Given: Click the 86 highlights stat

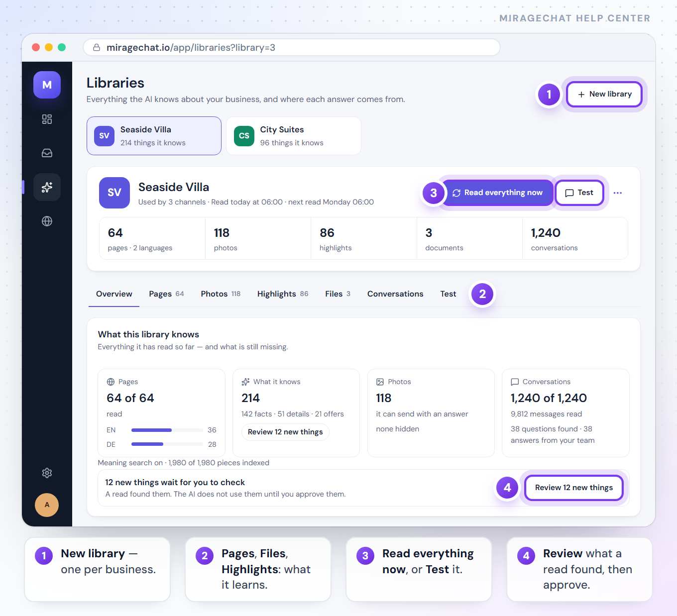Looking at the screenshot, I should pyautogui.click(x=364, y=239).
